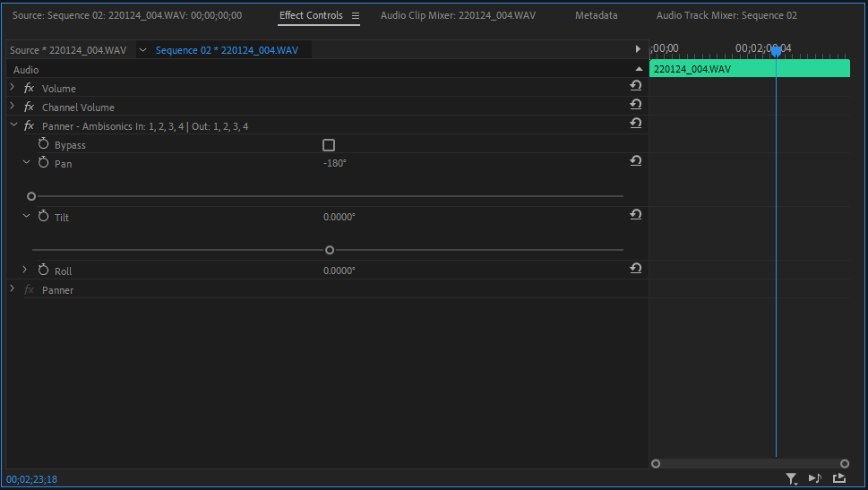The image size is (868, 490).
Task: Open Effect Controls panel menu
Action: pyautogui.click(x=356, y=16)
